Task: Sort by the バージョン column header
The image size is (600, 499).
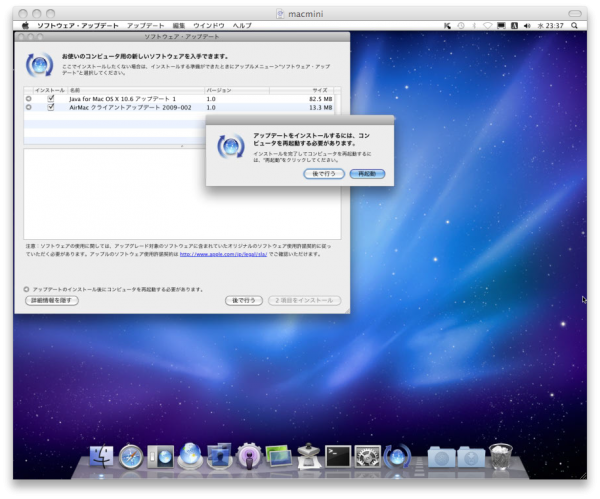Action: pos(237,90)
